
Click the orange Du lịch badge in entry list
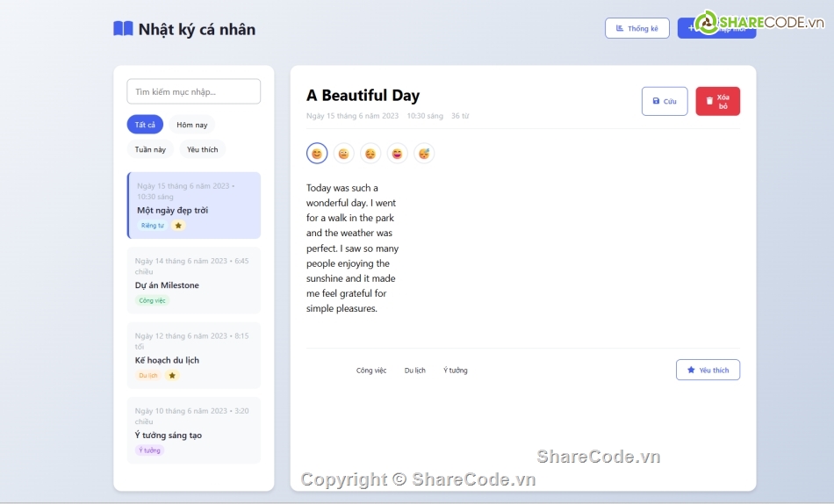point(147,376)
